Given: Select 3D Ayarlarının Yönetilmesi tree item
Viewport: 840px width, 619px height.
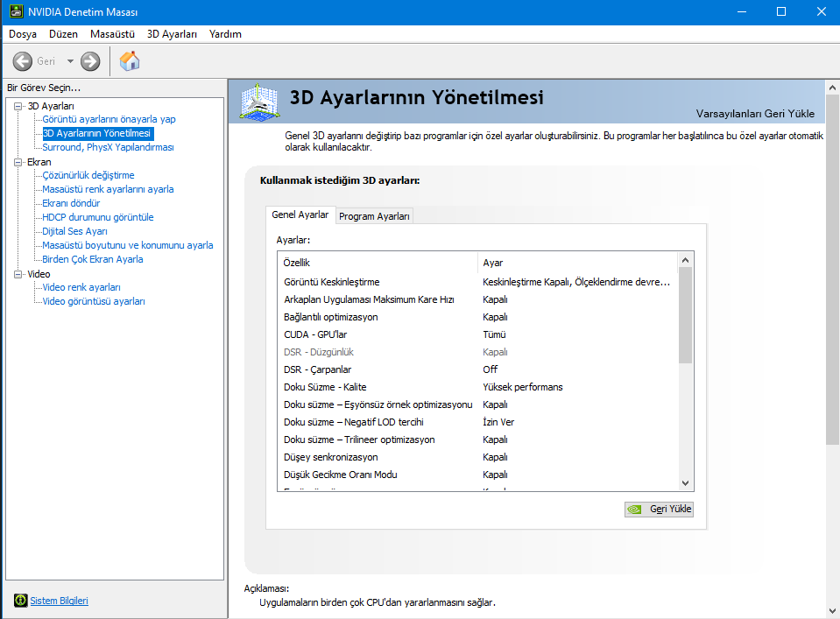Looking at the screenshot, I should (97, 133).
